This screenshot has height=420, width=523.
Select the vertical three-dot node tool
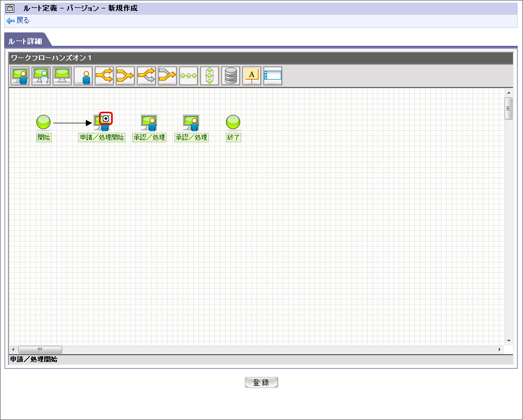(210, 76)
